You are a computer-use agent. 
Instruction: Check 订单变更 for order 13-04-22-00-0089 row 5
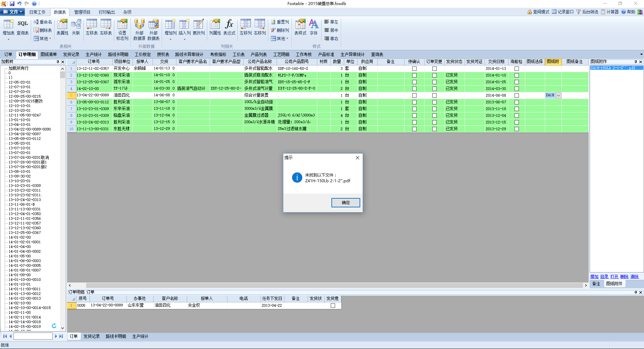434,95
